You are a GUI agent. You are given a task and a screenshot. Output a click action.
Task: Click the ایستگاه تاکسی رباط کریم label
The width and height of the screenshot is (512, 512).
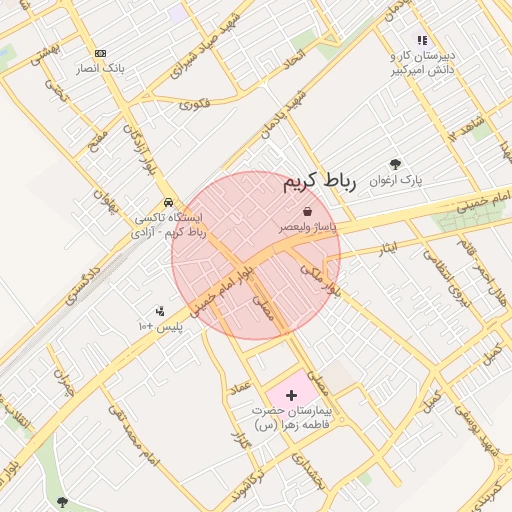[x=168, y=226]
